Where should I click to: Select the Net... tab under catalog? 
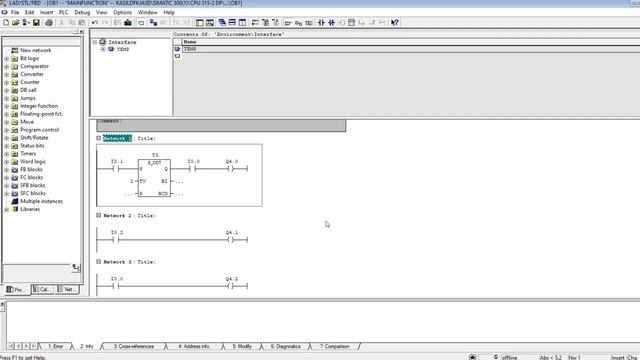(67, 289)
